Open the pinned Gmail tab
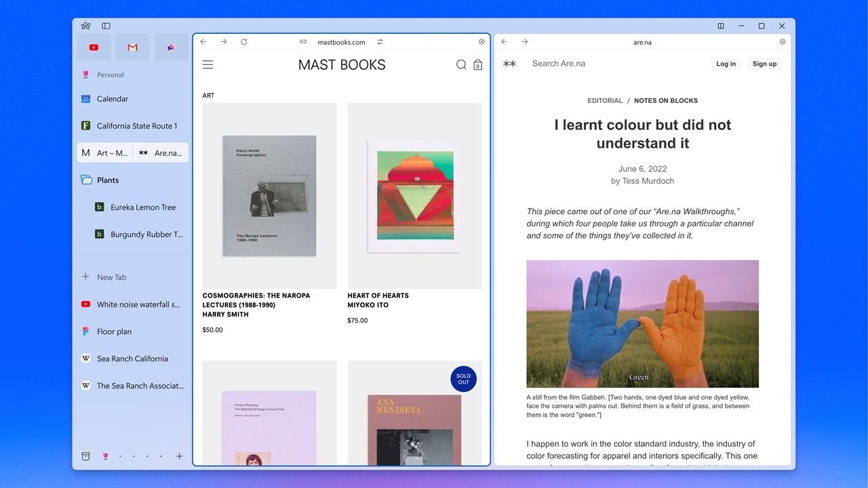 132,47
